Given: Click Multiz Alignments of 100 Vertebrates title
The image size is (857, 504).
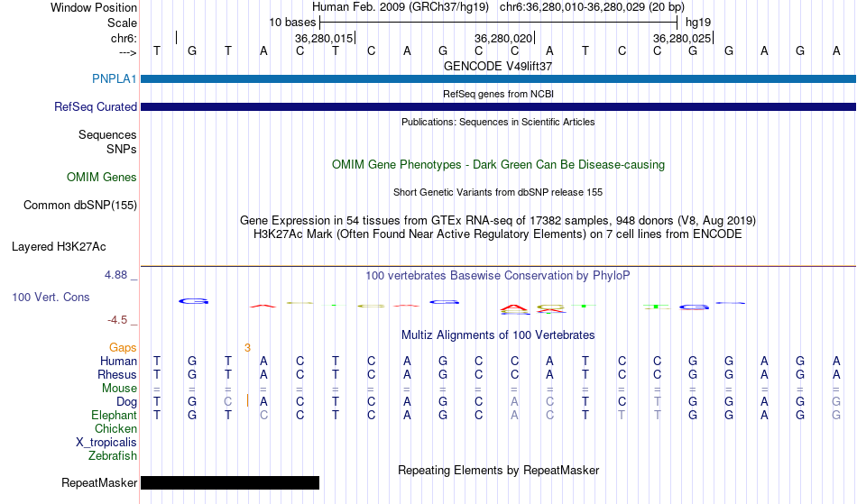Looking at the screenshot, I should 498,334.
